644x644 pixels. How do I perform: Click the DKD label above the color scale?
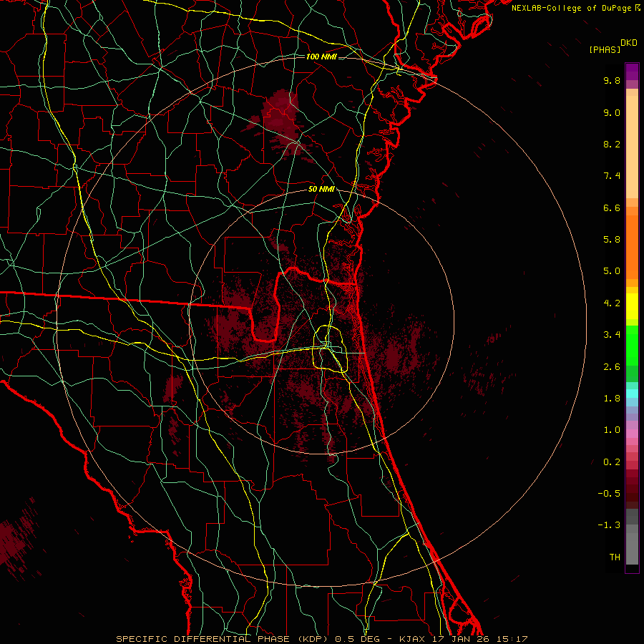pos(629,43)
